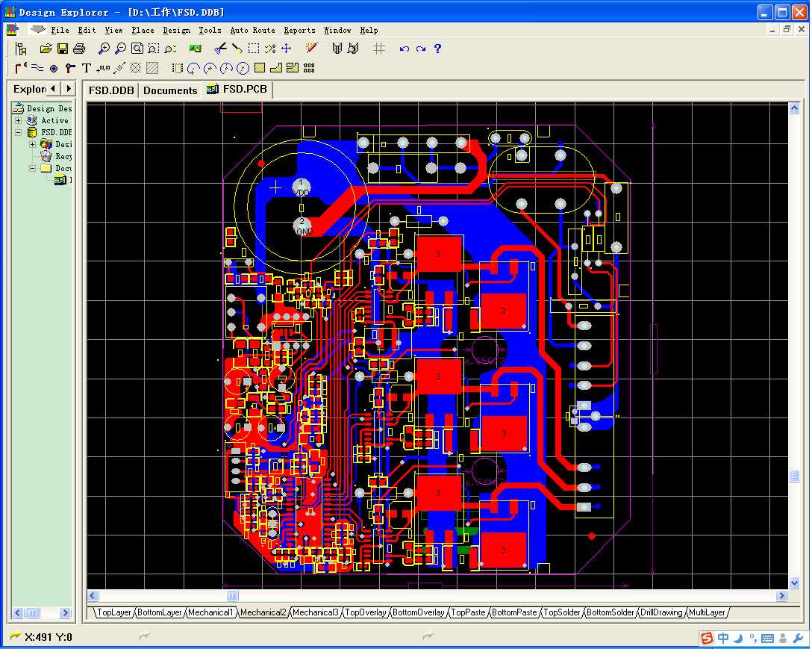Place a full circle arc tool

[243, 68]
